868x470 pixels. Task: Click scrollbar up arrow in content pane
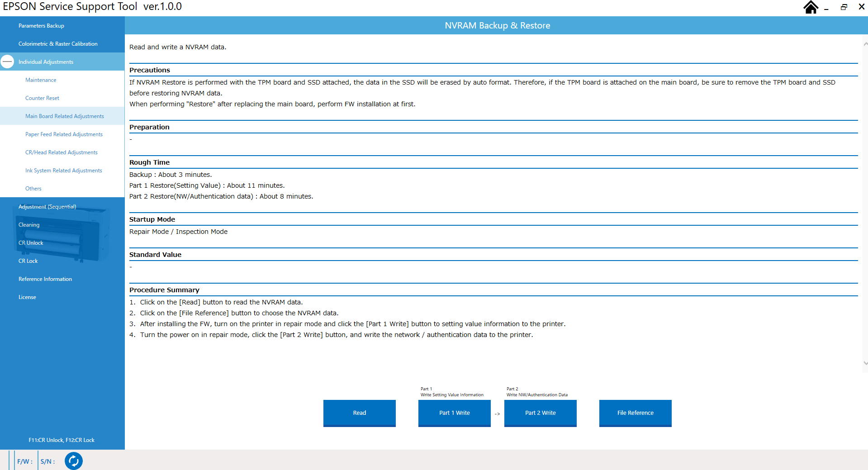tap(865, 44)
